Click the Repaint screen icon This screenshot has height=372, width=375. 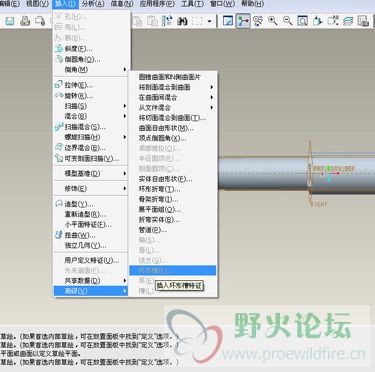tap(228, 21)
